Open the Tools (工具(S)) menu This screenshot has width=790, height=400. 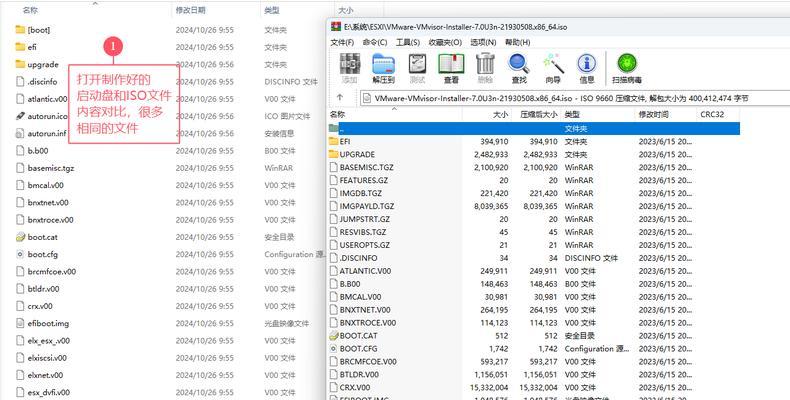pyautogui.click(x=408, y=42)
